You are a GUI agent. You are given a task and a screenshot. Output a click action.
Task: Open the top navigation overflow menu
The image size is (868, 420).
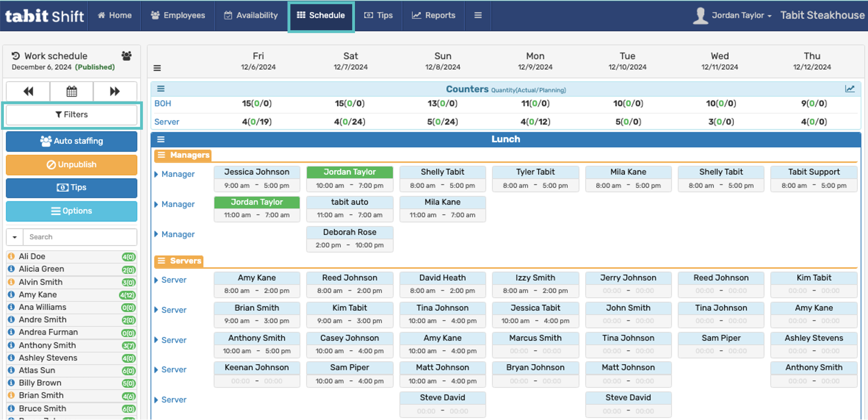pyautogui.click(x=478, y=15)
